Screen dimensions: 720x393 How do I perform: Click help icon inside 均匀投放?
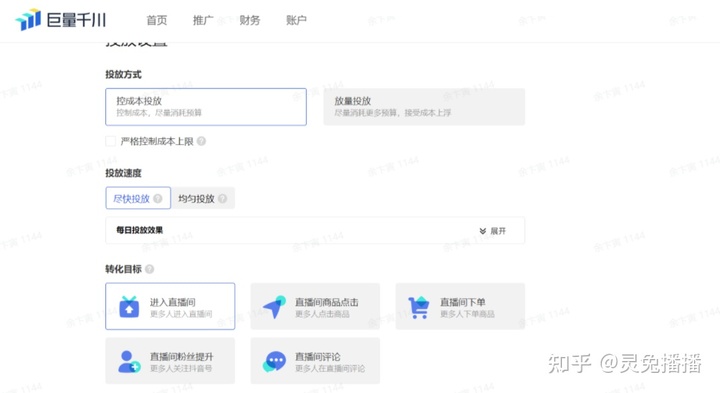click(x=223, y=198)
